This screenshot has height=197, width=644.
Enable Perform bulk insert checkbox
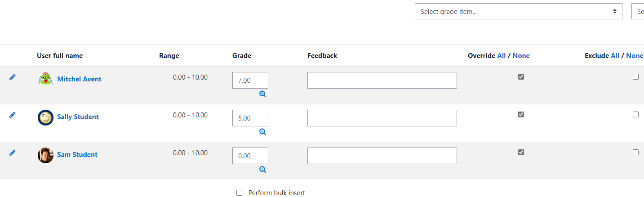click(x=239, y=193)
